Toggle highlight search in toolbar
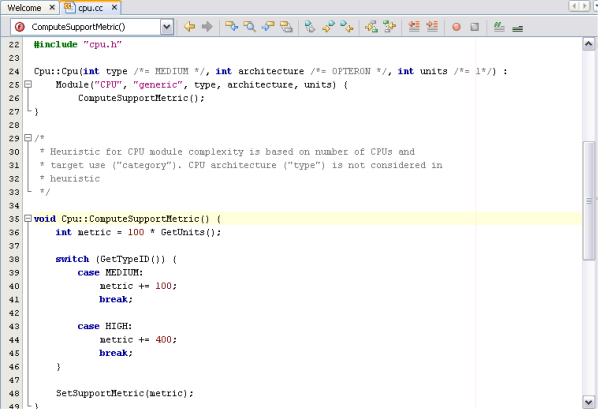 click(x=286, y=27)
